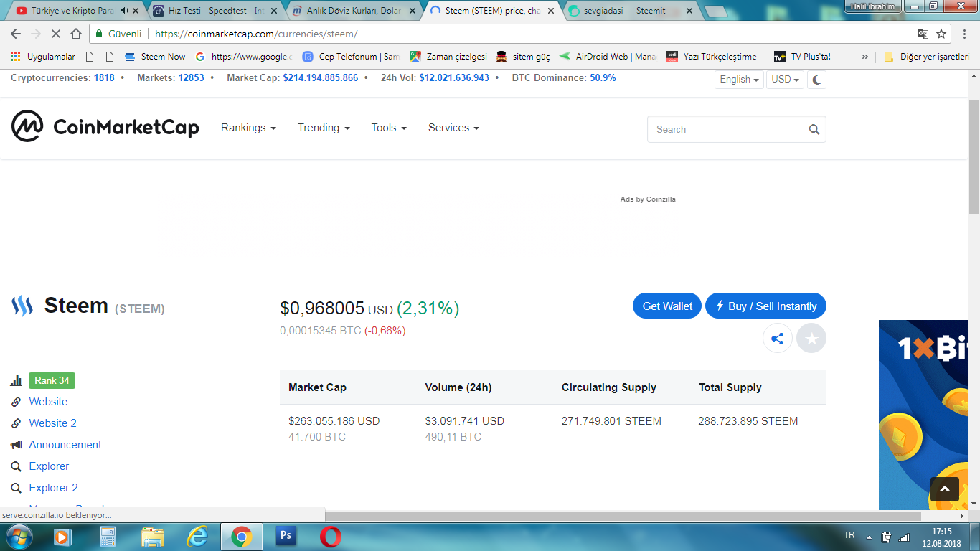The width and height of the screenshot is (980, 551).
Task: Open the Tools dropdown menu
Action: click(x=389, y=128)
